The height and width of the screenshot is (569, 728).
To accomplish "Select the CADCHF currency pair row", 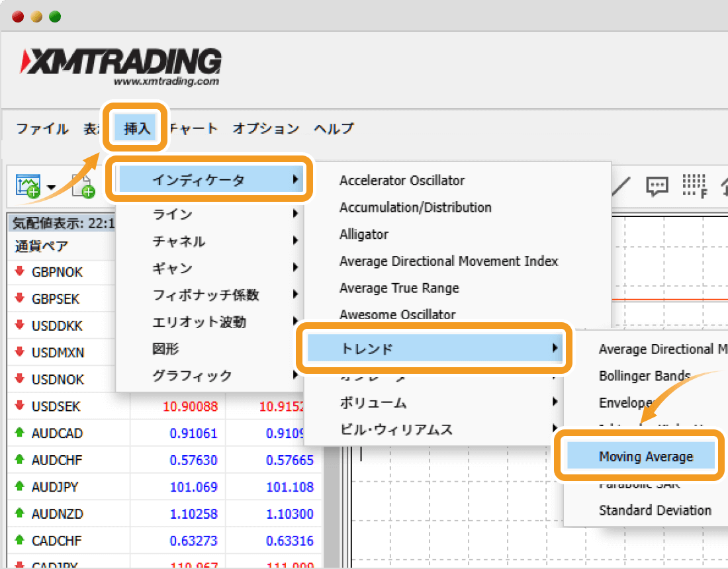I will pyautogui.click(x=164, y=541).
